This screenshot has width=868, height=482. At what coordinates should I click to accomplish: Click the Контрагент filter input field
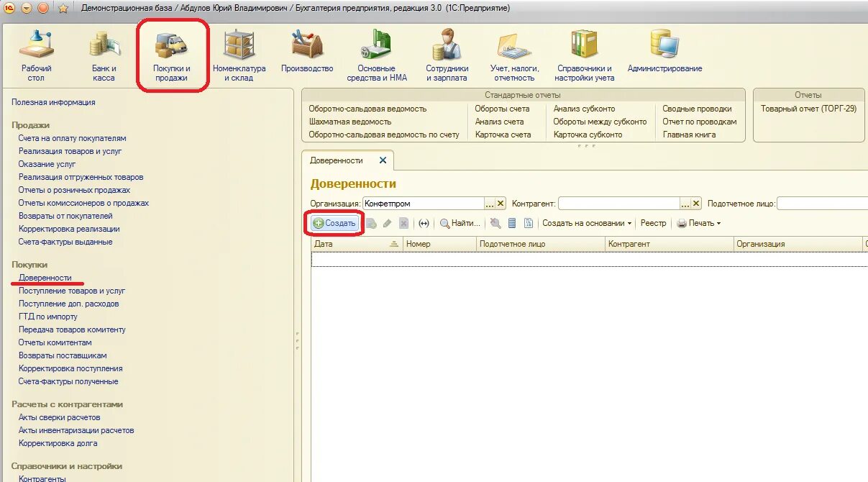(x=619, y=204)
